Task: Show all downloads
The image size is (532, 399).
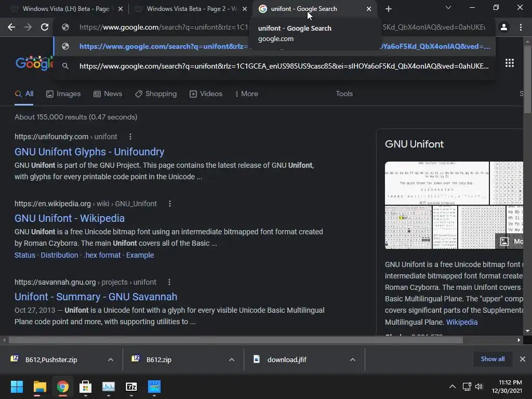Action: [x=493, y=359]
